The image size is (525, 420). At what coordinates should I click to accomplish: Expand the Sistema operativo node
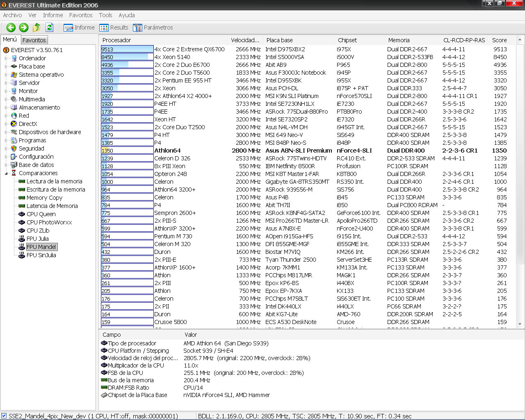(6, 75)
